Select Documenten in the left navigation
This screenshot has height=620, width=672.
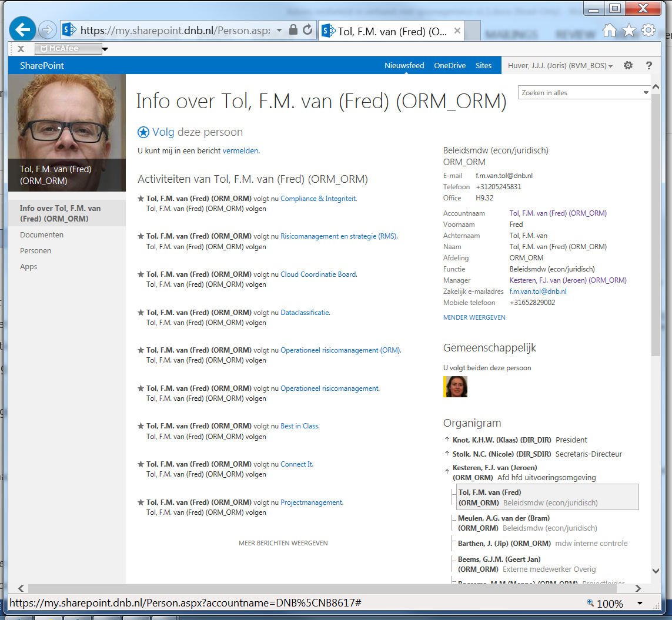[x=42, y=235]
